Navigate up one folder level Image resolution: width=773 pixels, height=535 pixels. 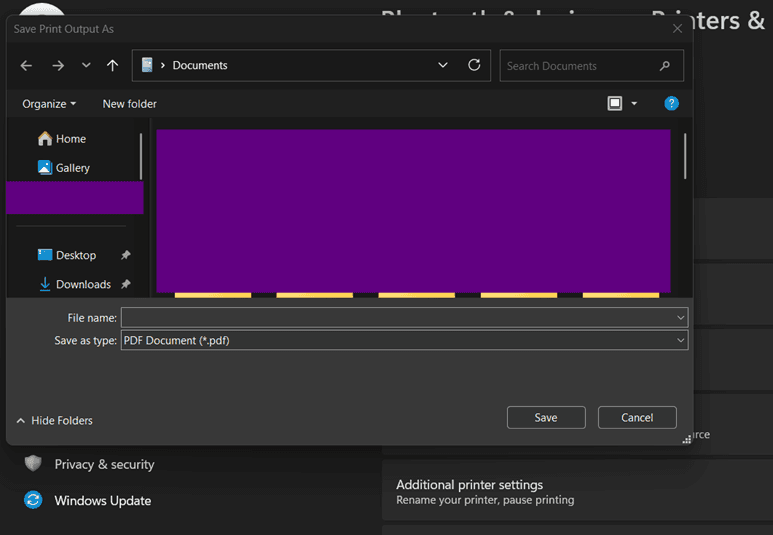(x=112, y=66)
